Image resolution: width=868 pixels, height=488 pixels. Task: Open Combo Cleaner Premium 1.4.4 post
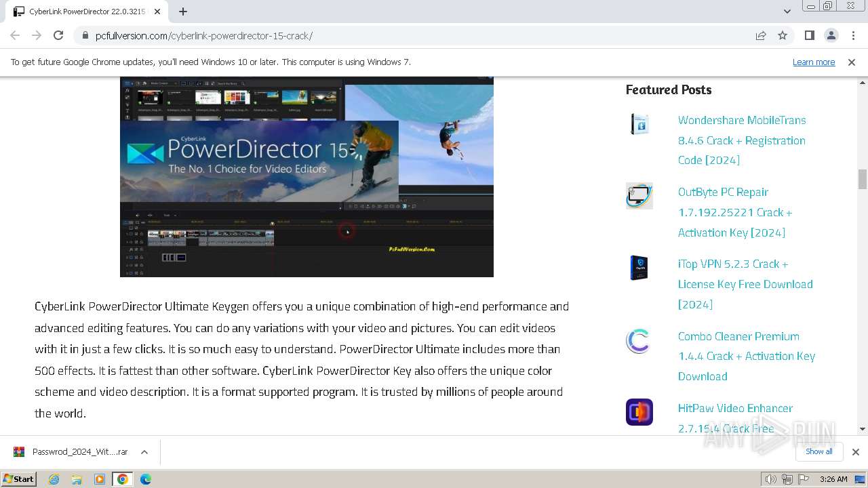[x=747, y=356]
